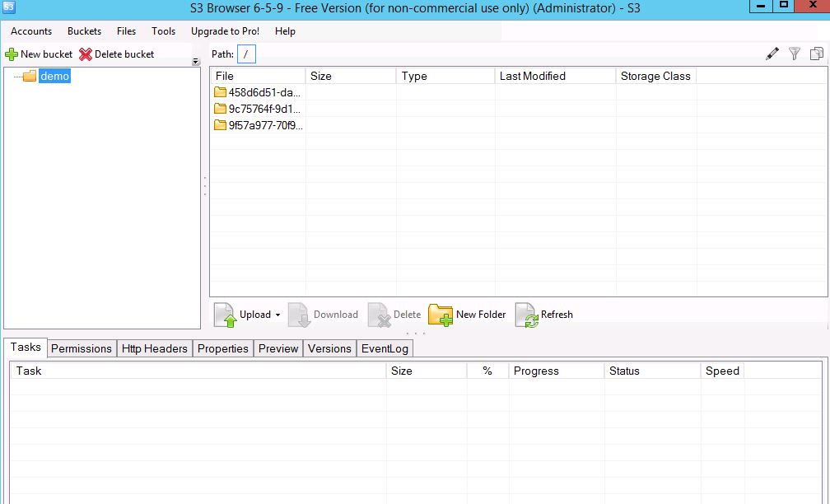This screenshot has width=830, height=504.
Task: Click the Task column header
Action: [x=198, y=371]
